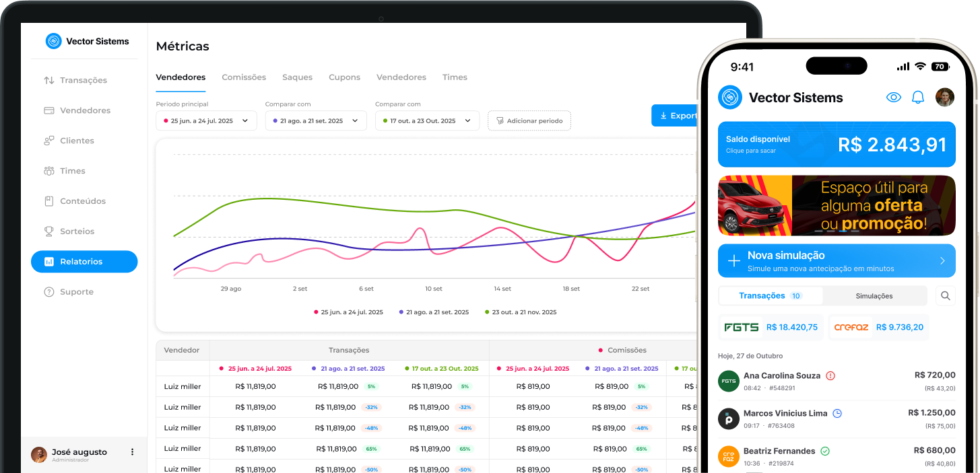This screenshot has height=473, width=980.
Task: Switch to the Simulações tab on phone
Action: (874, 296)
